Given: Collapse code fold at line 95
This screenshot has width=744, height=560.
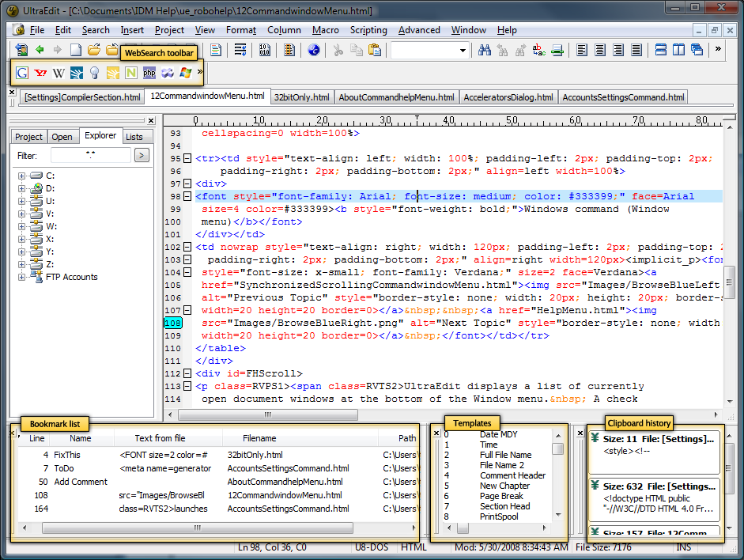Looking at the screenshot, I should 187,158.
